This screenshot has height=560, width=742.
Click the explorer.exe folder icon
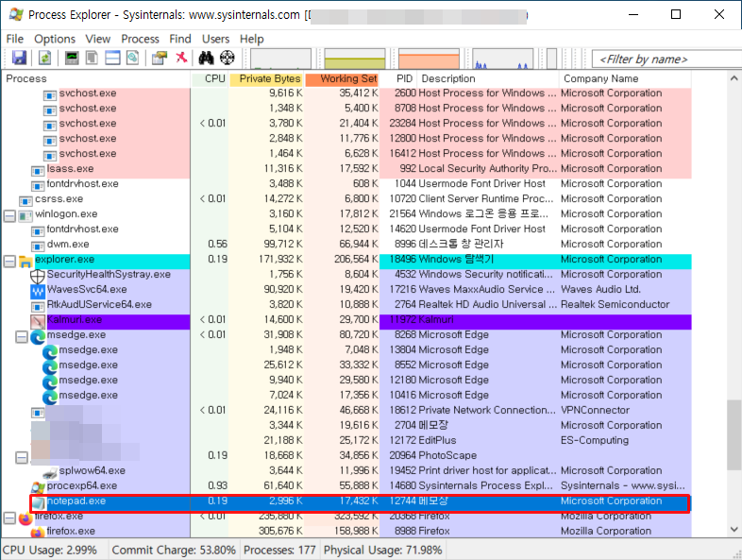[x=25, y=262]
